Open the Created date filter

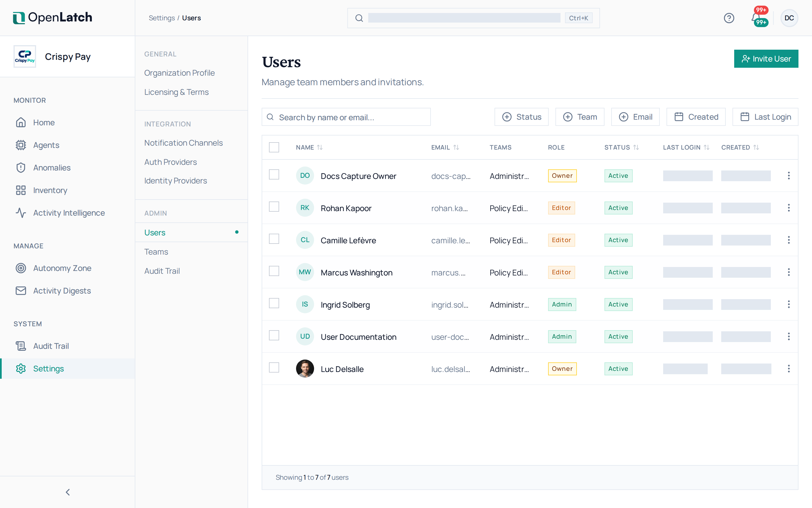(696, 117)
